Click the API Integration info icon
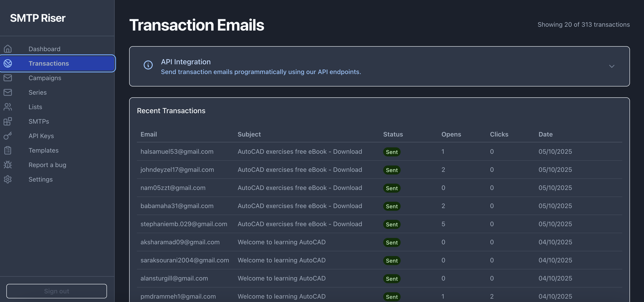This screenshot has width=644, height=302. (x=148, y=65)
